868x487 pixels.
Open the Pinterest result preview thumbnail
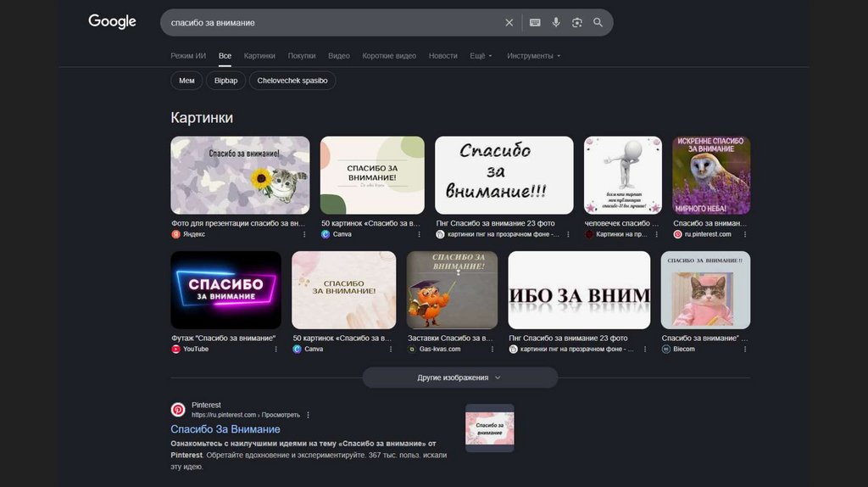tap(489, 428)
